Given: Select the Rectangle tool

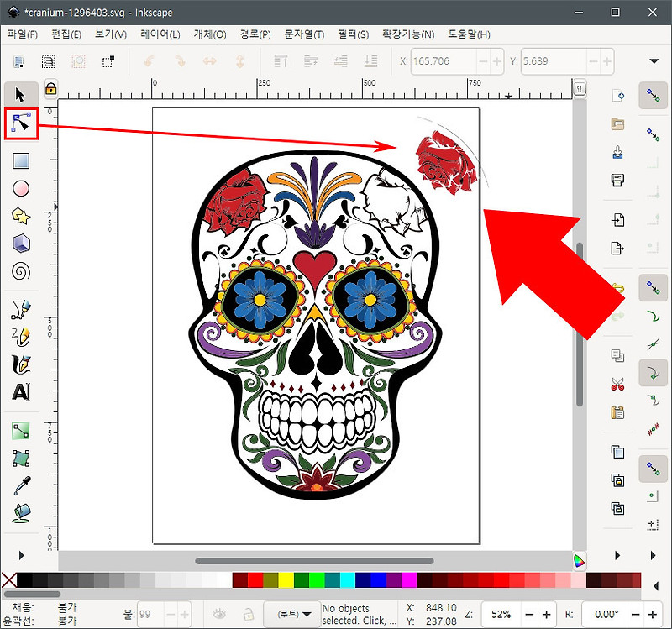Looking at the screenshot, I should (x=21, y=161).
